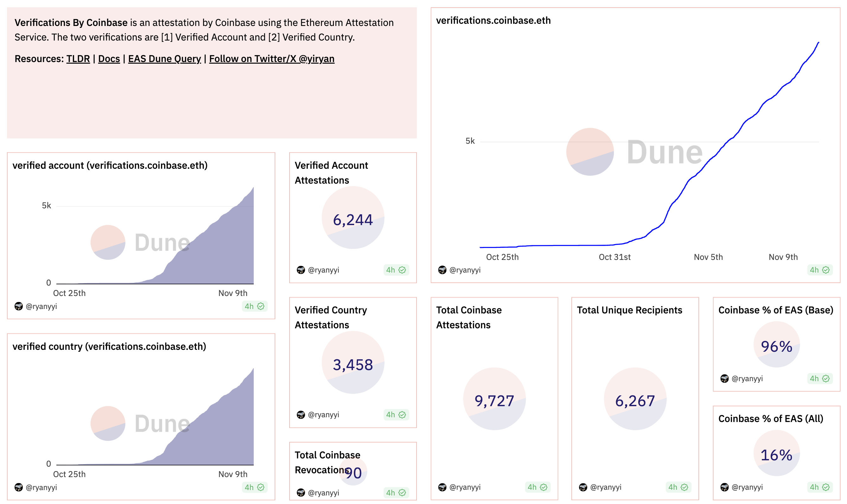This screenshot has width=847, height=504.
Task: Click avatar in Total Coinbase Revocations card
Action: click(x=301, y=493)
